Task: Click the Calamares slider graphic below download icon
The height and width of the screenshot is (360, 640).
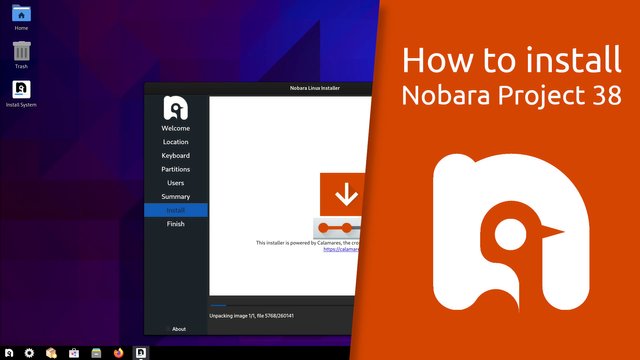Action: point(338,228)
